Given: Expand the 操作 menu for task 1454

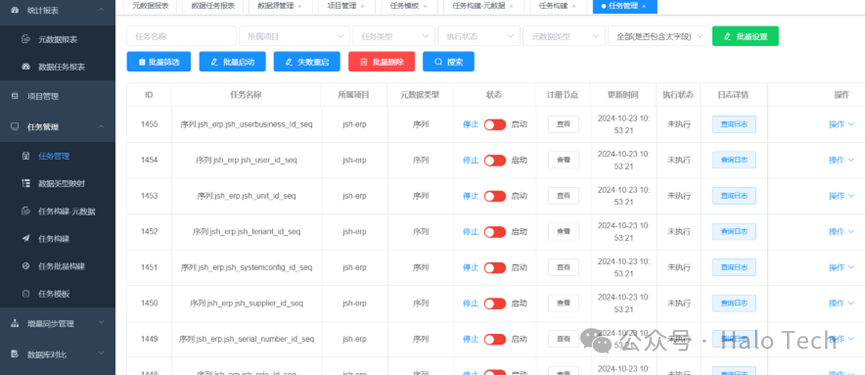Looking at the screenshot, I should click(x=841, y=160).
